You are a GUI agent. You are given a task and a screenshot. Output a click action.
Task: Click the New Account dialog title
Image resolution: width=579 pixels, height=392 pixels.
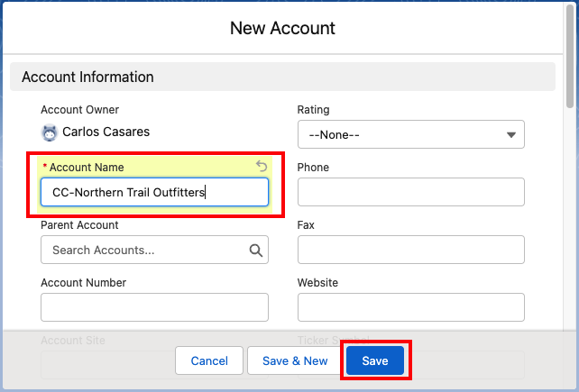282,28
